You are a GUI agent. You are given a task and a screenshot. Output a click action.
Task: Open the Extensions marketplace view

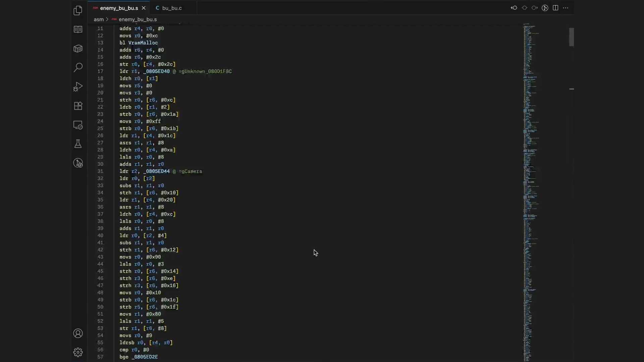78,106
